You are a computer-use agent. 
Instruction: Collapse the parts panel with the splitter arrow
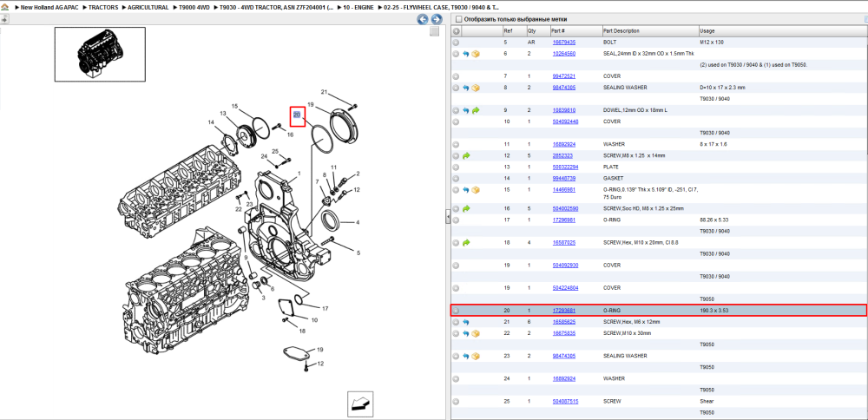click(448, 217)
